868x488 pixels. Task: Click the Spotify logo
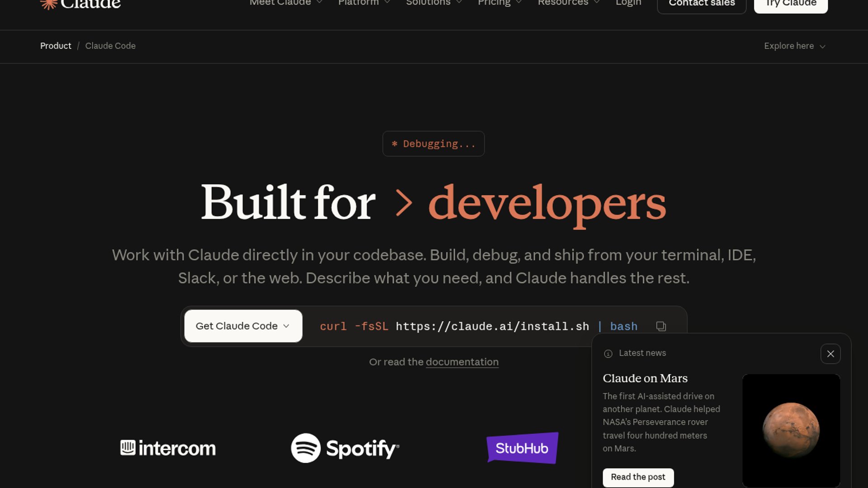click(x=345, y=448)
